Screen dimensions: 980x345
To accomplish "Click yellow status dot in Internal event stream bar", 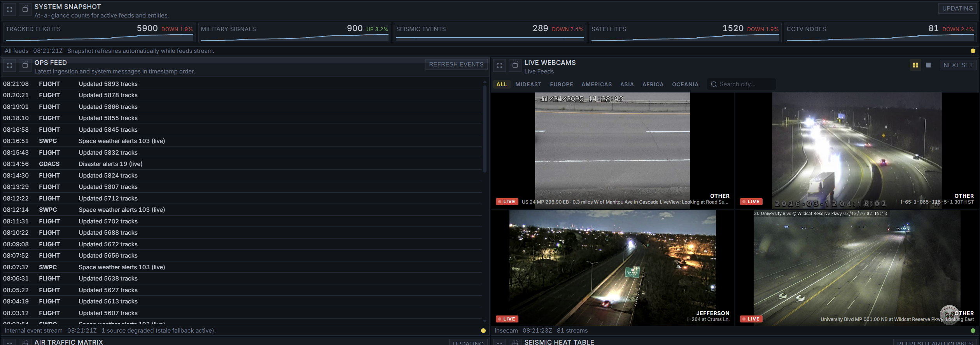I will (x=483, y=331).
